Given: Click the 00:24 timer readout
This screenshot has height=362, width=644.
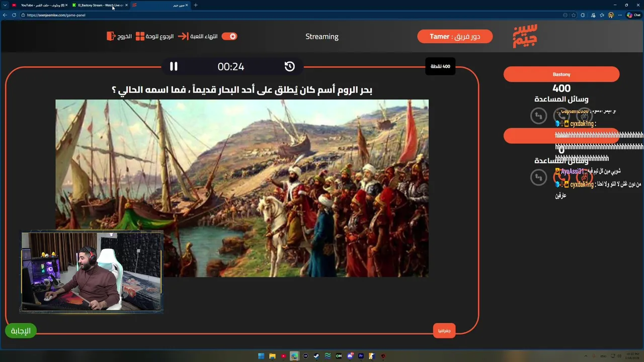Looking at the screenshot, I should (x=231, y=66).
